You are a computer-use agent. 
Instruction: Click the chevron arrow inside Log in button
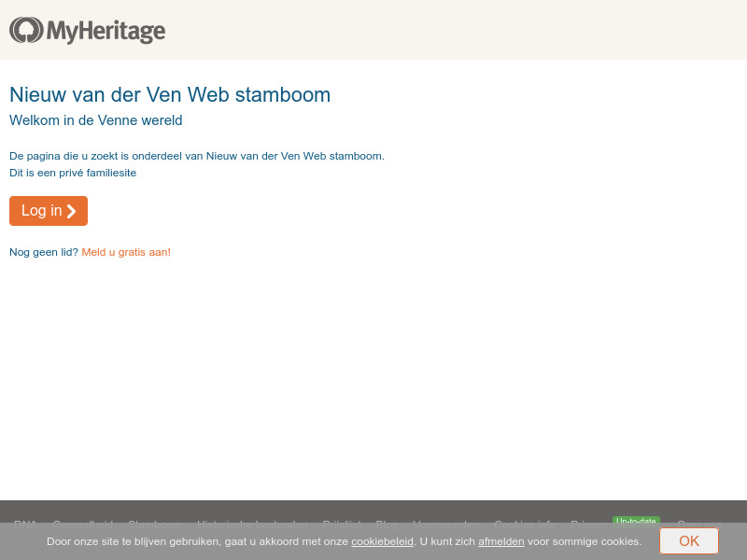[x=71, y=211]
